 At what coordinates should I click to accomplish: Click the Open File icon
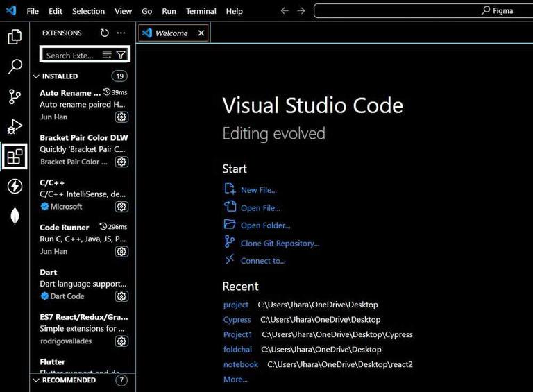point(230,206)
